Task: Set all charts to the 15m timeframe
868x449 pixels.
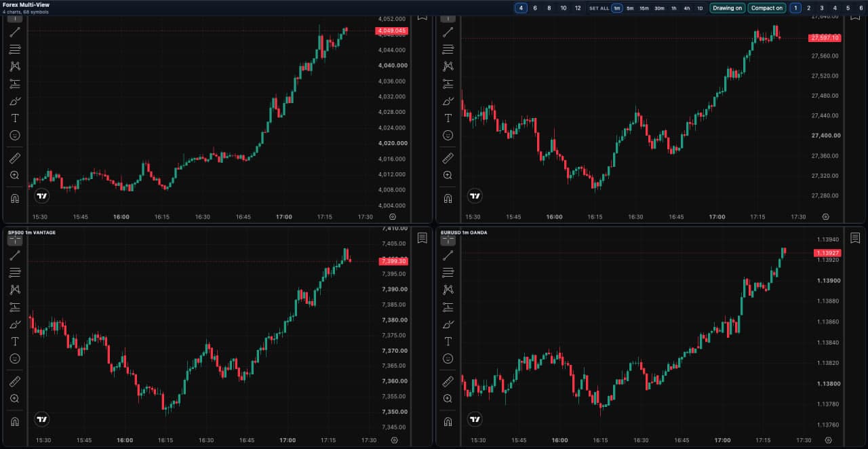Action: pyautogui.click(x=644, y=8)
